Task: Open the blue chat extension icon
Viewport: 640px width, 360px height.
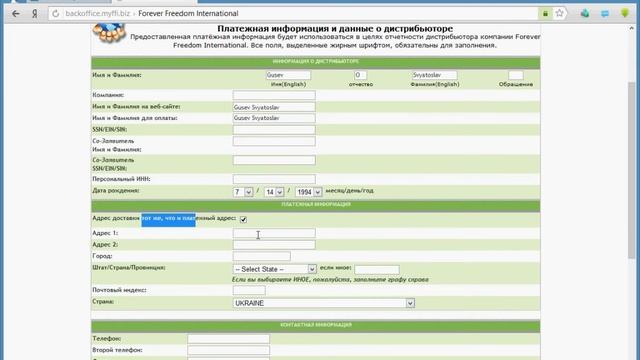Action: coord(605,13)
